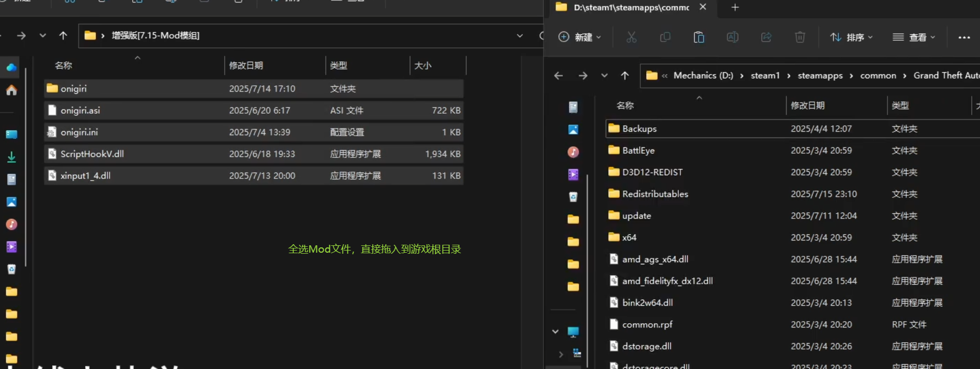980x369 pixels.
Task: Select the ScriptHookV.dll file
Action: click(x=92, y=154)
